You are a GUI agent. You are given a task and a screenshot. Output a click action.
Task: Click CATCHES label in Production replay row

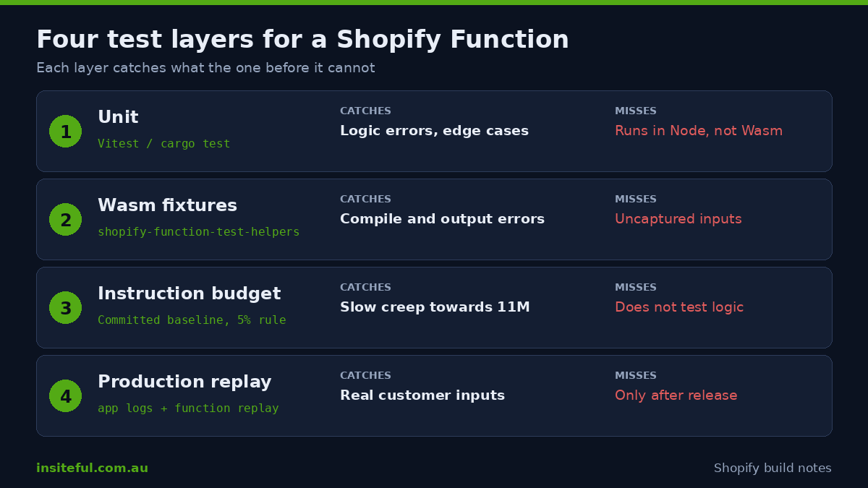(x=365, y=376)
